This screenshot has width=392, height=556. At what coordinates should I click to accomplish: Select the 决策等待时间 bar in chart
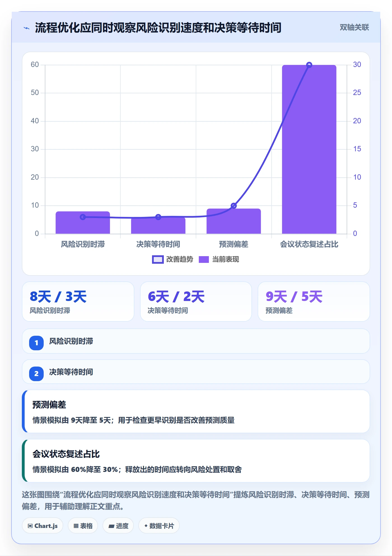(158, 225)
